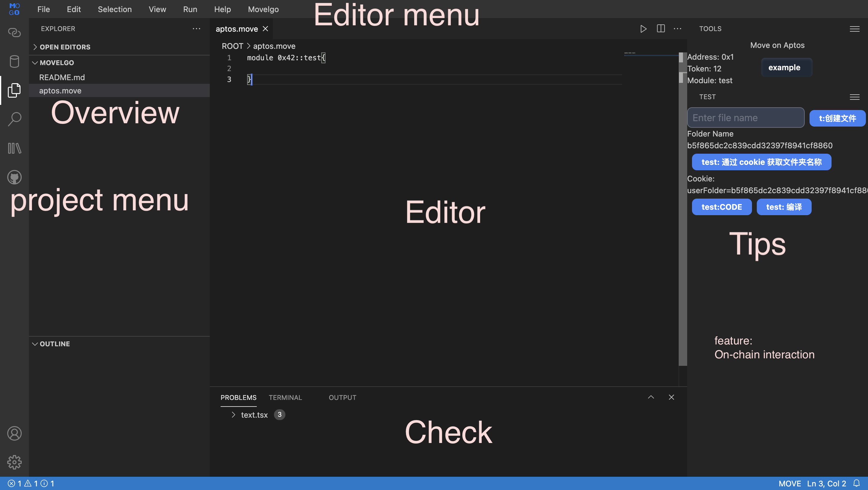Image resolution: width=868 pixels, height=490 pixels.
Task: Toggle the TEST section hamburger menu
Action: 854,97
